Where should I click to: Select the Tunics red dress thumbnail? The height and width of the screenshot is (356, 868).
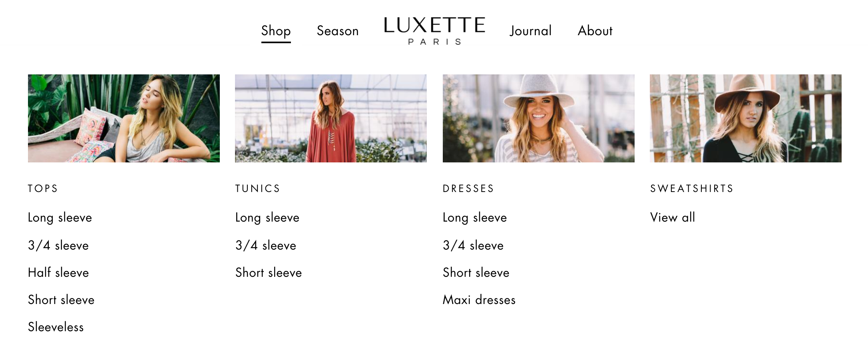tap(331, 118)
